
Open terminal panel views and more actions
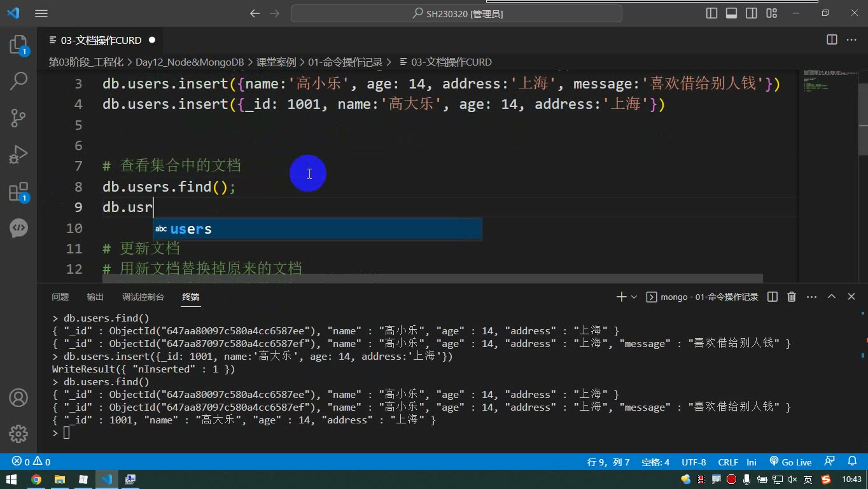pyautogui.click(x=811, y=297)
